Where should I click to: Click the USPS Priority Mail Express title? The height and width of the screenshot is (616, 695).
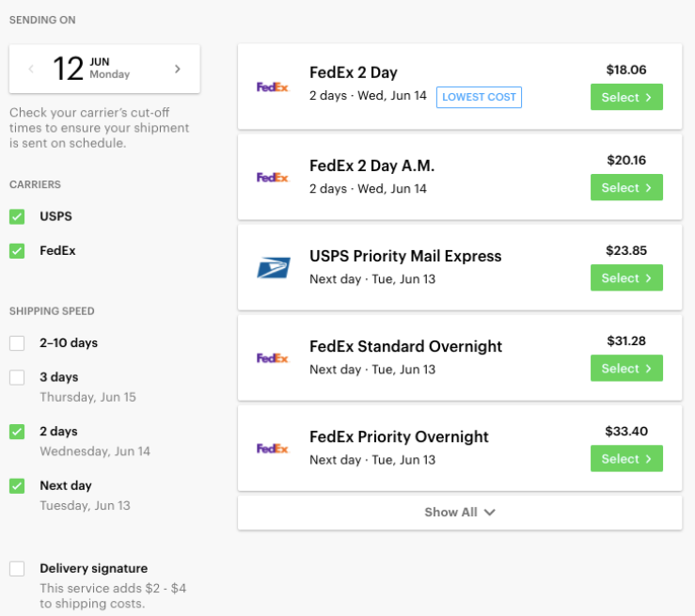point(405,256)
